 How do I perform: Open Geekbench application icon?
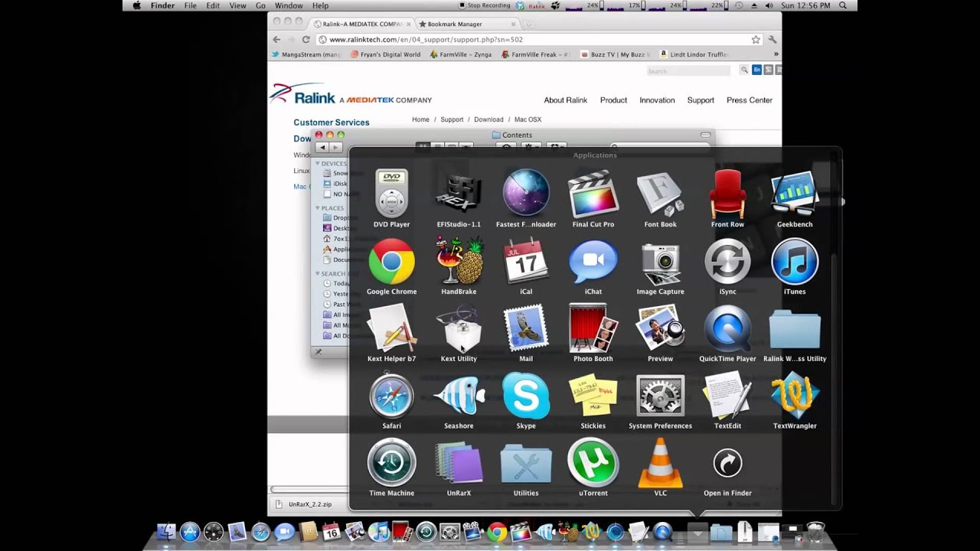click(x=795, y=194)
